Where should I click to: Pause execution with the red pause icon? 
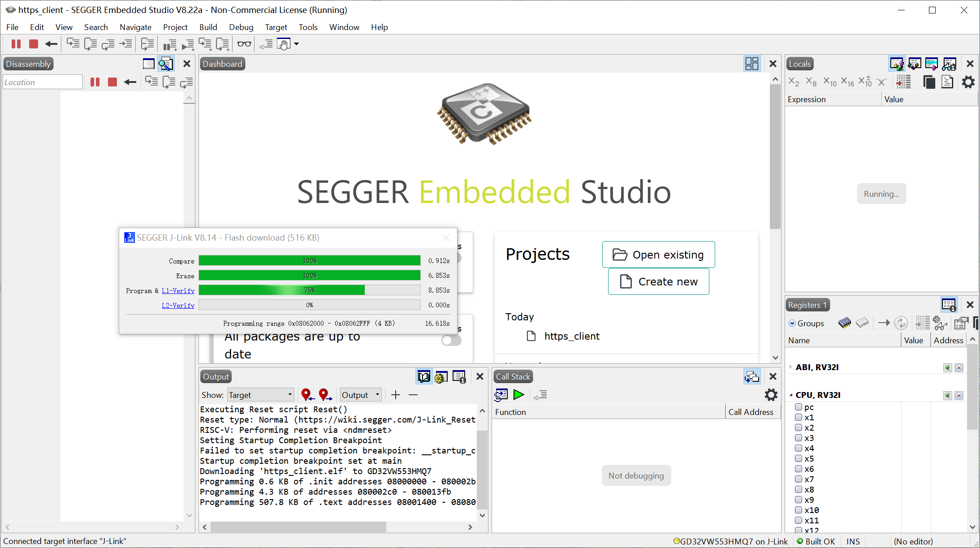(16, 44)
